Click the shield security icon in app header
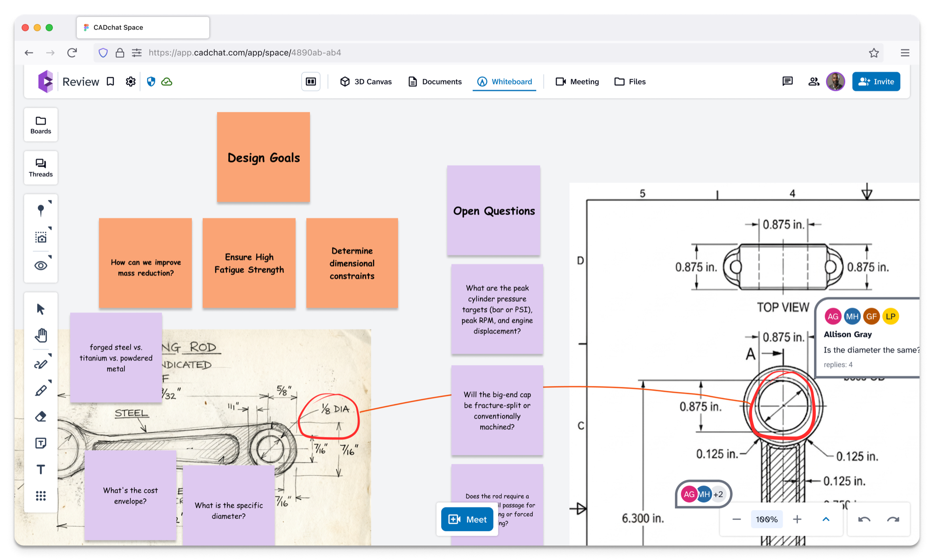The width and height of the screenshot is (934, 560). pyautogui.click(x=151, y=82)
